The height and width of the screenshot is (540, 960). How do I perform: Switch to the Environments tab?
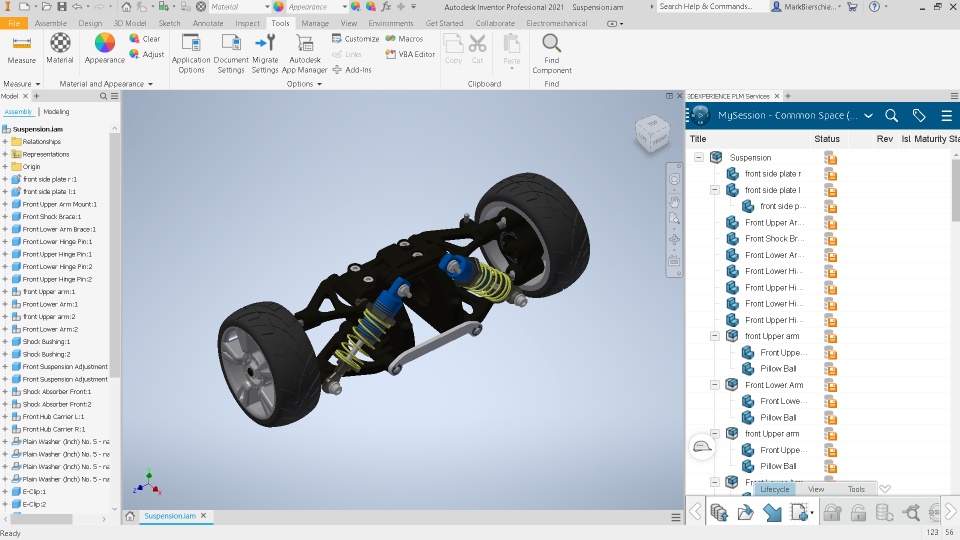coord(391,23)
